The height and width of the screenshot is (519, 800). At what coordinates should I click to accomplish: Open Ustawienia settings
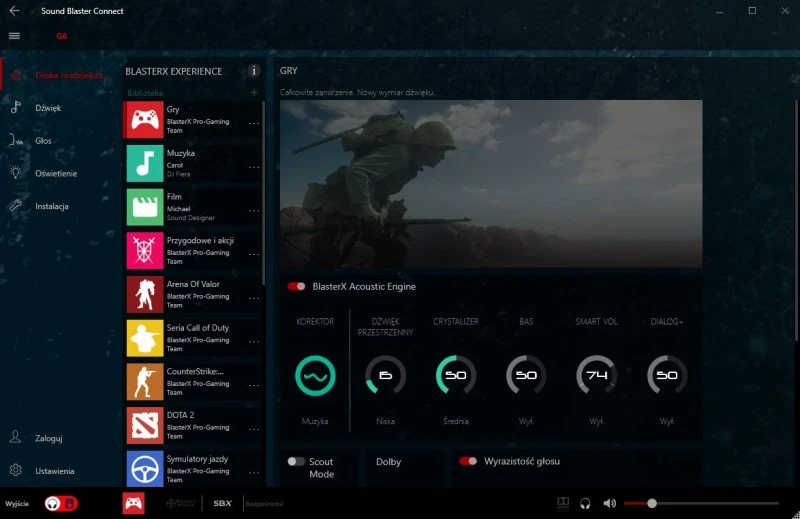[x=54, y=470]
